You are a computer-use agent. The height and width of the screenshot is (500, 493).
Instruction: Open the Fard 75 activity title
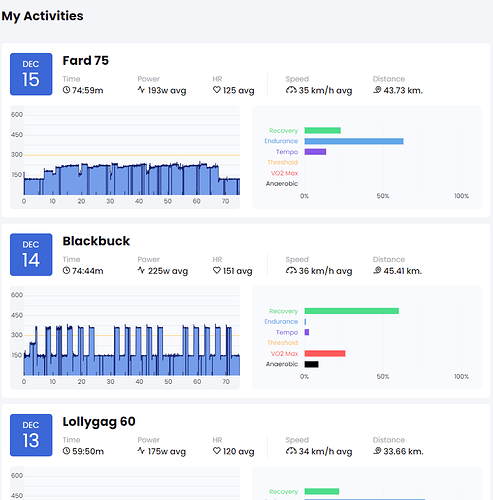pyautogui.click(x=86, y=61)
